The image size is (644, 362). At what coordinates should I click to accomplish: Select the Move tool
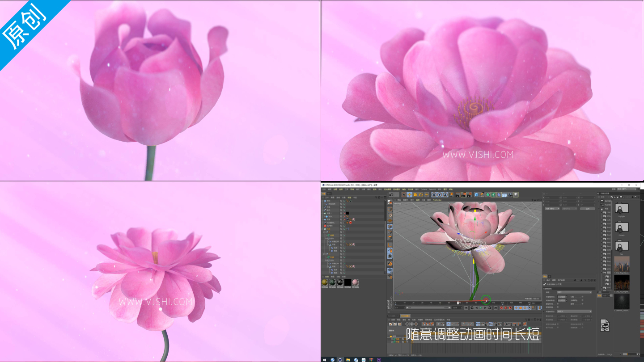409,194
